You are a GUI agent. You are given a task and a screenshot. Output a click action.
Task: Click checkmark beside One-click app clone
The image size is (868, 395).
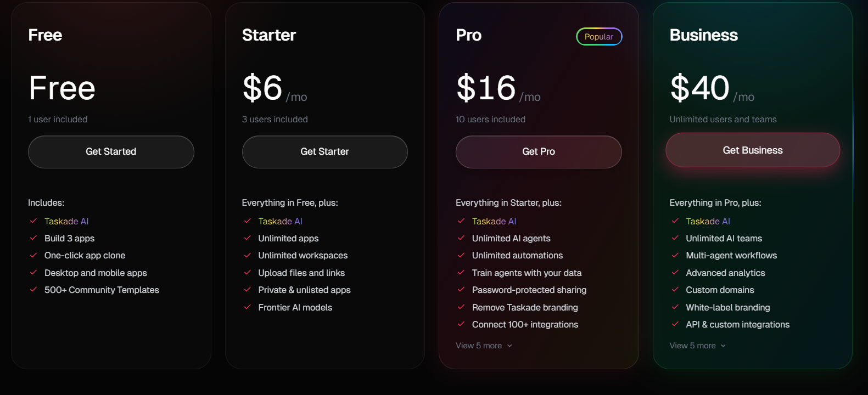(33, 255)
